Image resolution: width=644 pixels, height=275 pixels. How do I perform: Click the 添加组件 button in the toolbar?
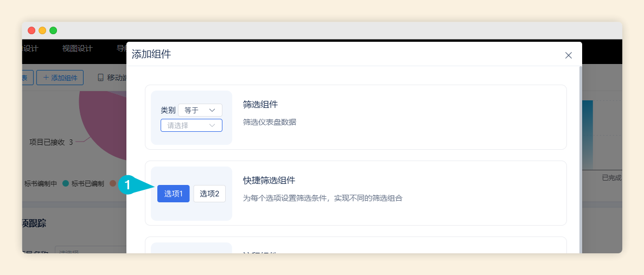(x=60, y=78)
